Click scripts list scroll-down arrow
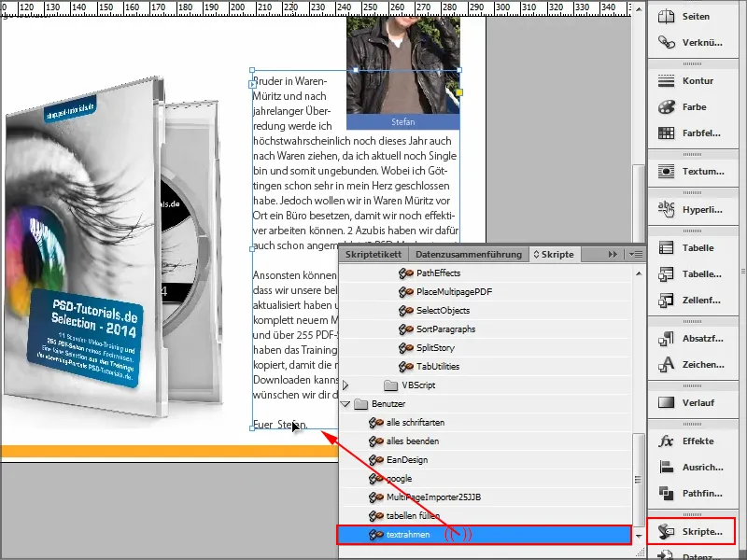 tap(639, 536)
